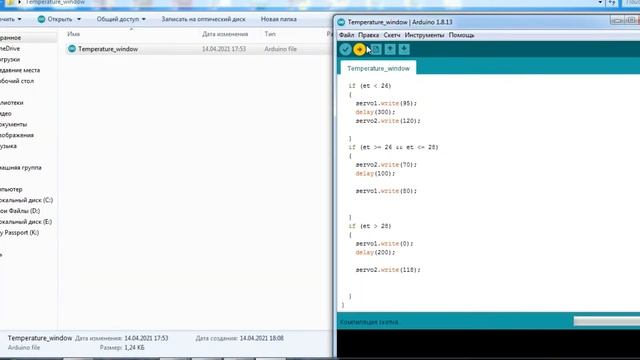640x360 pixels.
Task: Open Локальный диск (C:) in navigation pane
Action: 27,200
